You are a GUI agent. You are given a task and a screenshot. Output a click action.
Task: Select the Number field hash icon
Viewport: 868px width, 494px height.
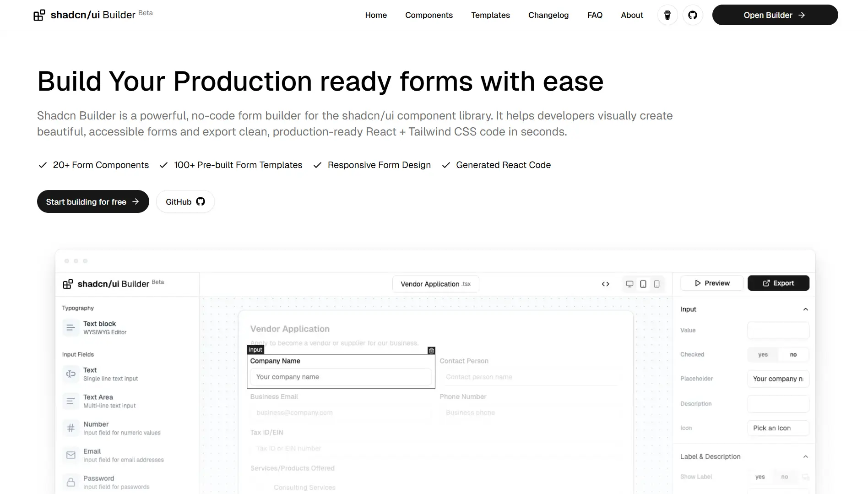pyautogui.click(x=71, y=428)
